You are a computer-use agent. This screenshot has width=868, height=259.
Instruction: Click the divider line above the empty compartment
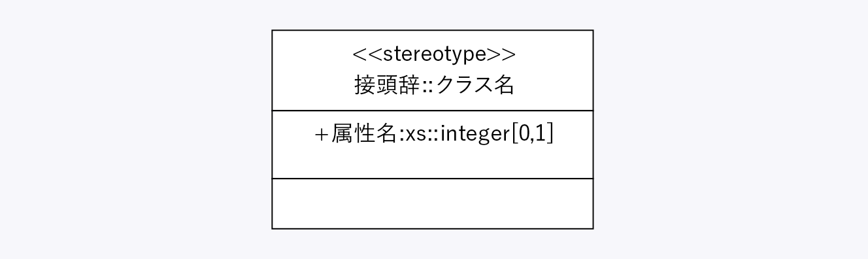coord(432,179)
